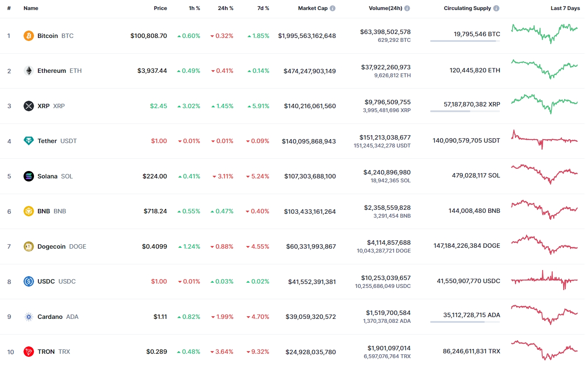The image size is (588, 366).
Task: Click the Market Cap info icon
Action: tap(333, 8)
